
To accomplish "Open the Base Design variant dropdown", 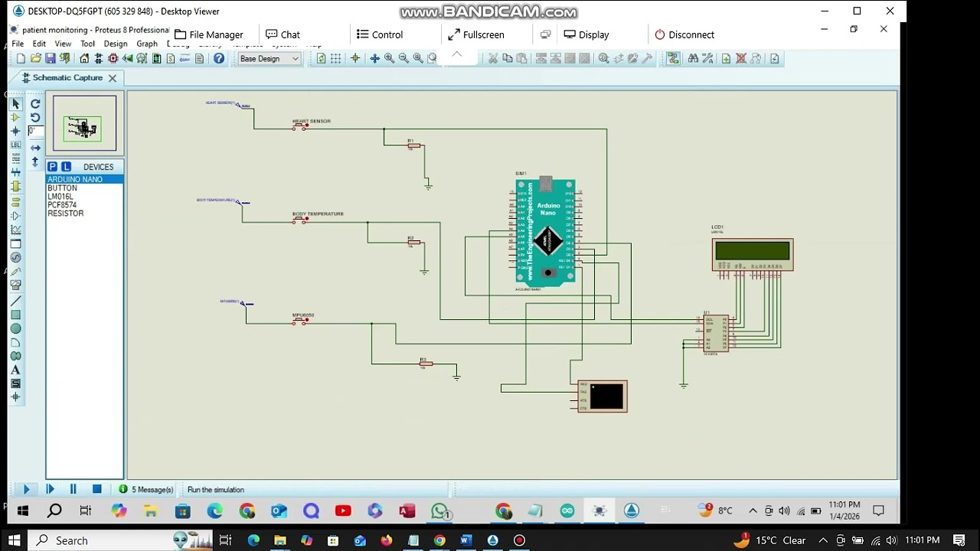I will click(x=269, y=59).
